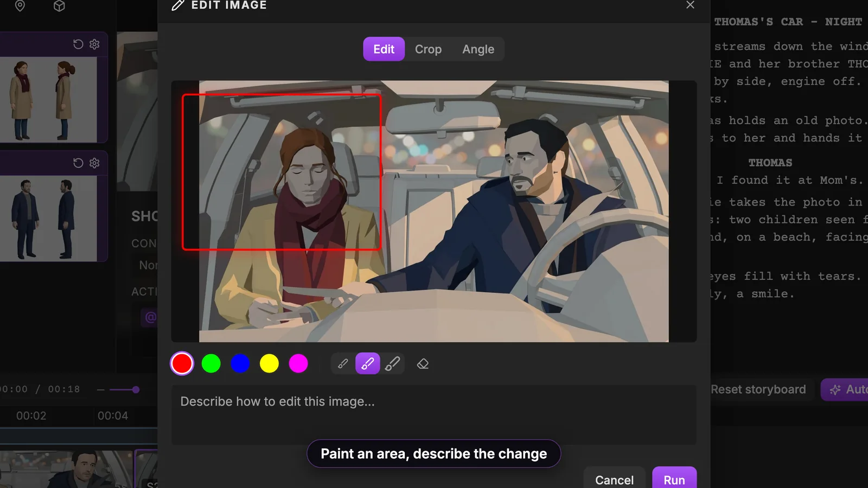Open settings for the woman character card
Screen dimensions: 868x488
click(x=94, y=44)
